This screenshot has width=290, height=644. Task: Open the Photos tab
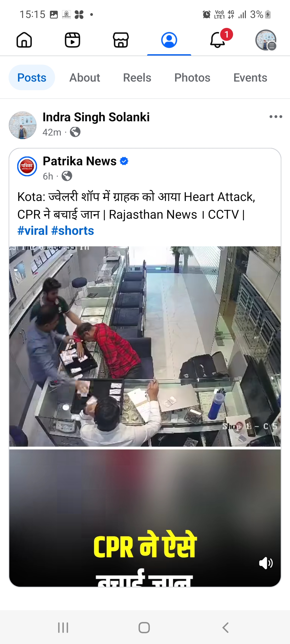point(192,78)
